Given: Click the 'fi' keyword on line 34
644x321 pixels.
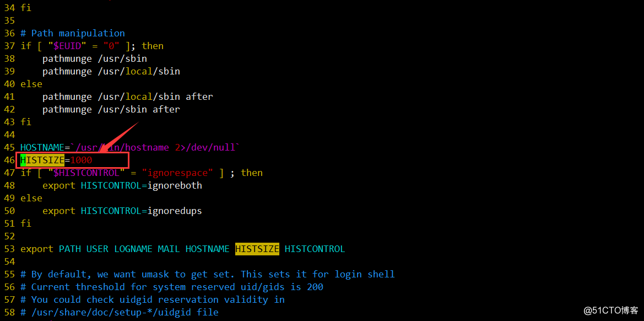Looking at the screenshot, I should pyautogui.click(x=26, y=7).
